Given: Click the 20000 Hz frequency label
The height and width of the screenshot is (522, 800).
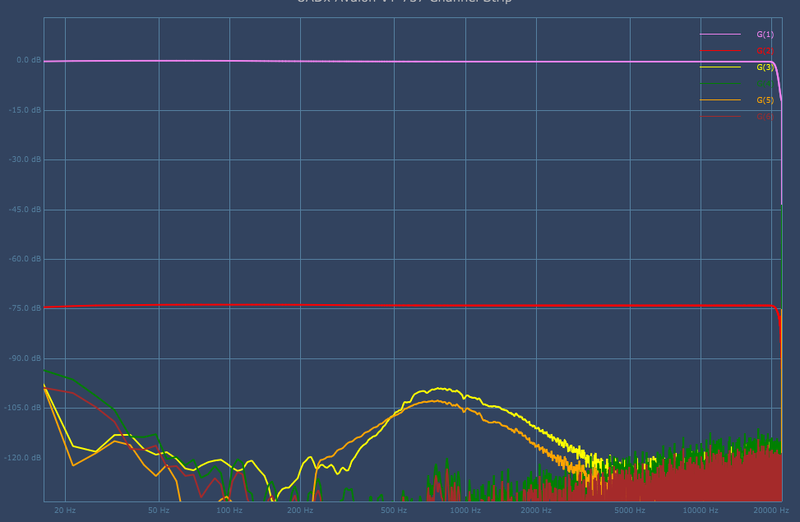Looking at the screenshot, I should tap(771, 510).
